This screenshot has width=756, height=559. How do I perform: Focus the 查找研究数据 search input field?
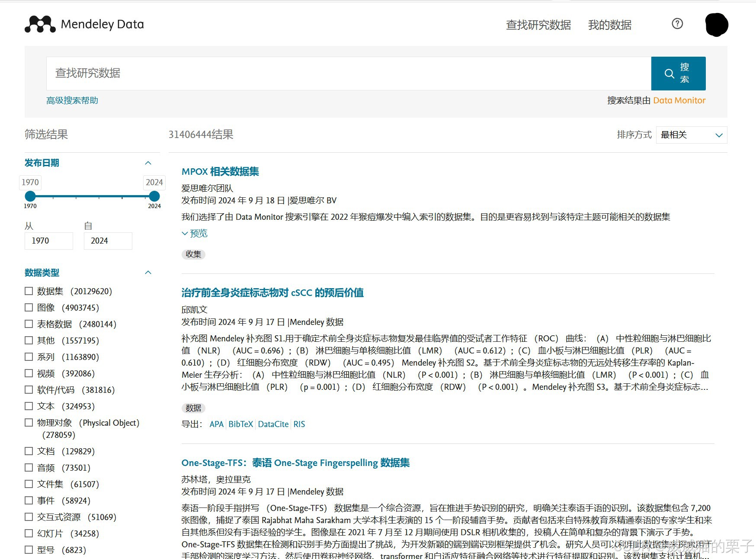click(349, 74)
